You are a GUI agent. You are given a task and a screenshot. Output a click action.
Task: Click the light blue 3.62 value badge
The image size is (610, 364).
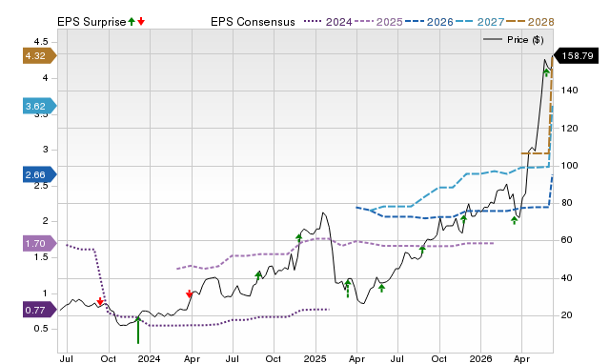point(39,106)
